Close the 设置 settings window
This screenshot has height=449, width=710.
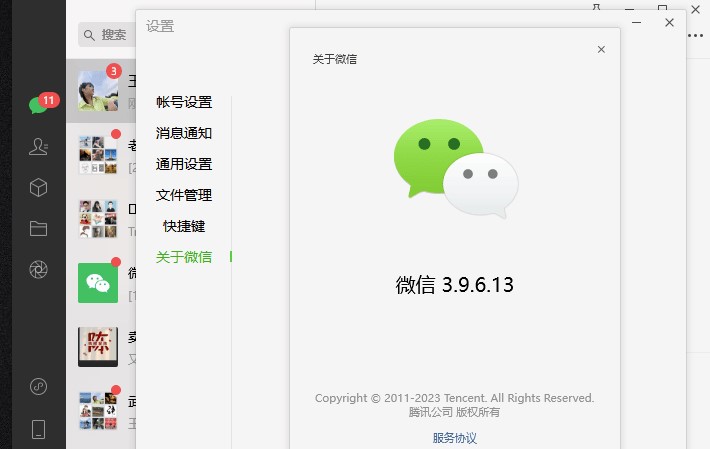669,23
